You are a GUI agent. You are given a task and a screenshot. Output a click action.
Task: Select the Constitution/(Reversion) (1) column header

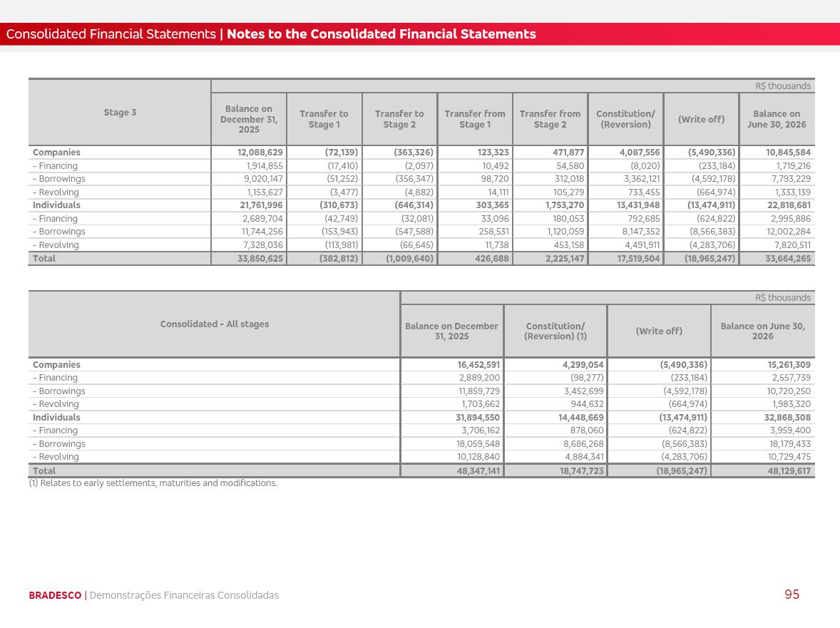point(555,331)
